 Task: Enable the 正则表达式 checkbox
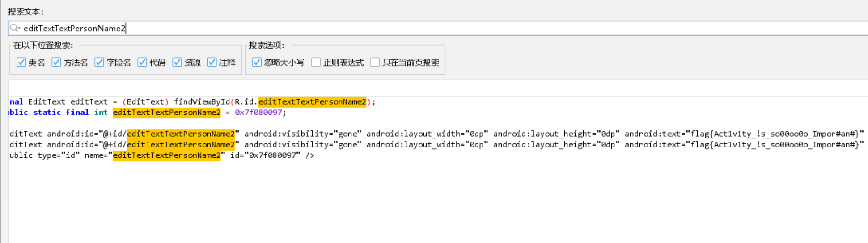316,62
